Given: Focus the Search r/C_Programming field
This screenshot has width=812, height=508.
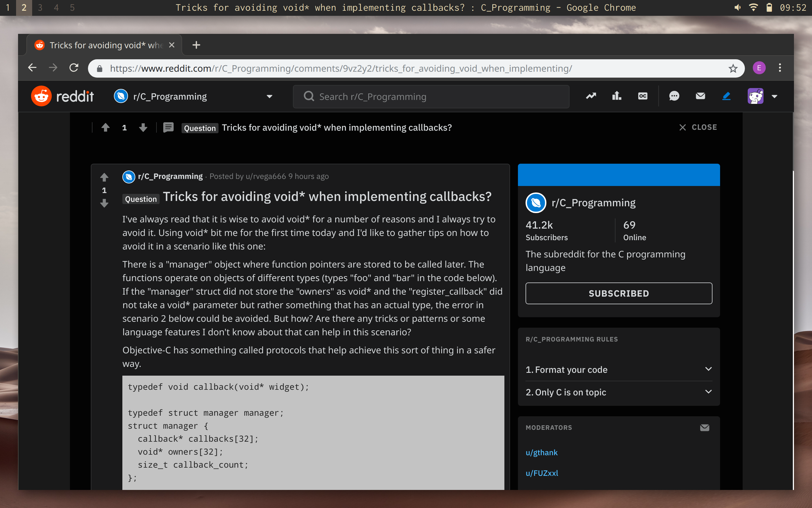Looking at the screenshot, I should pos(431,97).
